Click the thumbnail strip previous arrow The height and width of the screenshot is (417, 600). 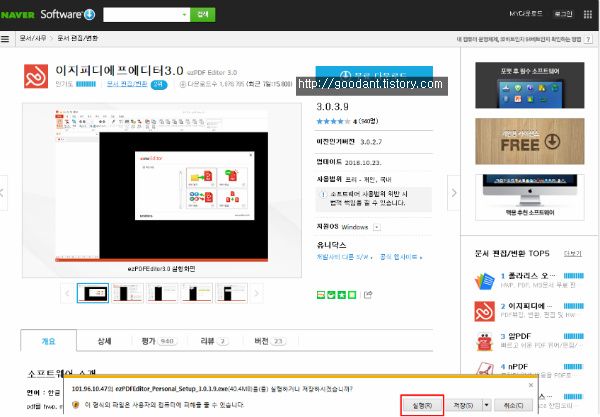pyautogui.click(x=67, y=293)
